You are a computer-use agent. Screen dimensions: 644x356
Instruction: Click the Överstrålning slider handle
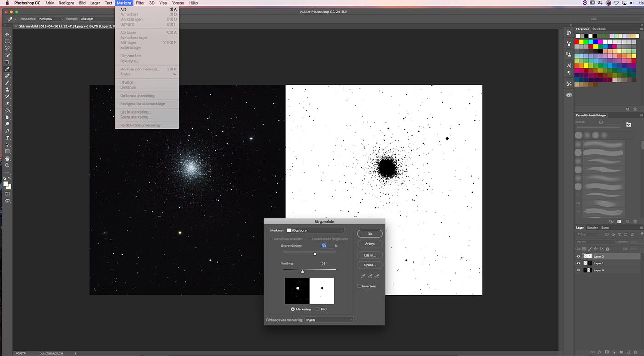[x=315, y=254]
